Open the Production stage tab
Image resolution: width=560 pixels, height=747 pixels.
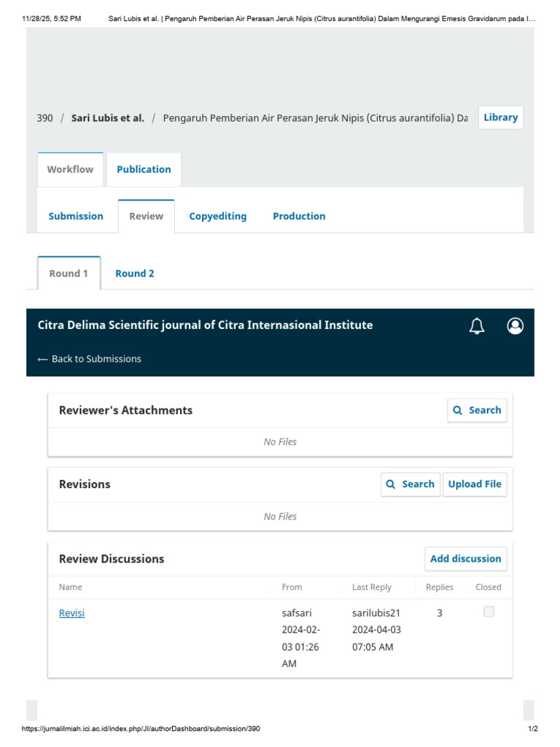[299, 216]
